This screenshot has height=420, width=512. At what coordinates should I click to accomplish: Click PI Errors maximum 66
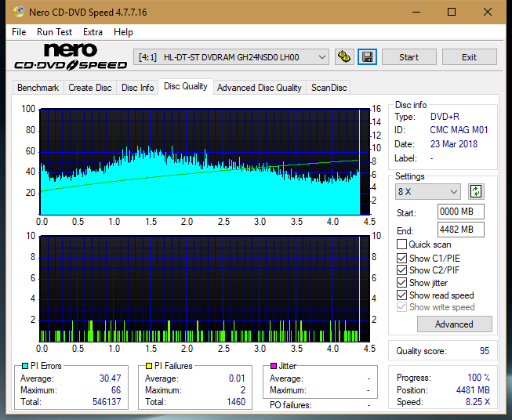click(x=116, y=390)
